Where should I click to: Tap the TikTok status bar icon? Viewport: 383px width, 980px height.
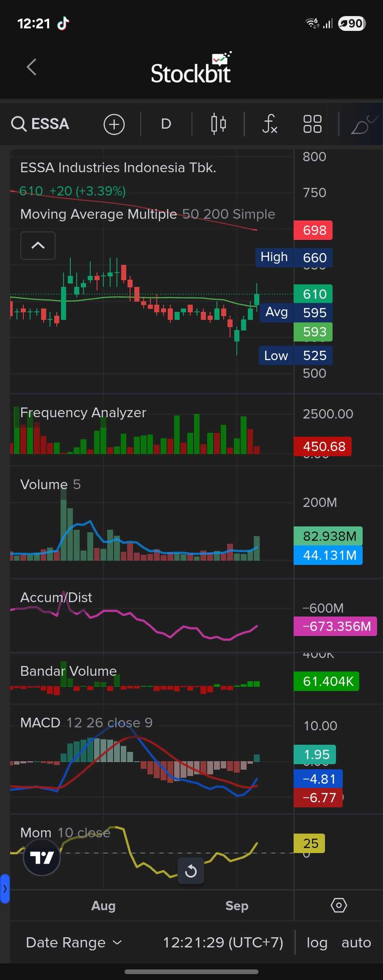coord(63,23)
